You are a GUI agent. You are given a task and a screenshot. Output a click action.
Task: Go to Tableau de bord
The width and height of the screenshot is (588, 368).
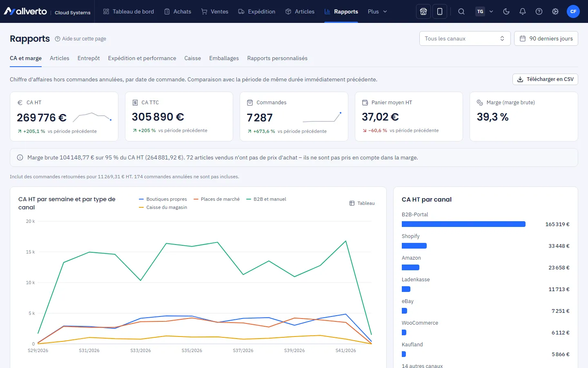(x=129, y=11)
